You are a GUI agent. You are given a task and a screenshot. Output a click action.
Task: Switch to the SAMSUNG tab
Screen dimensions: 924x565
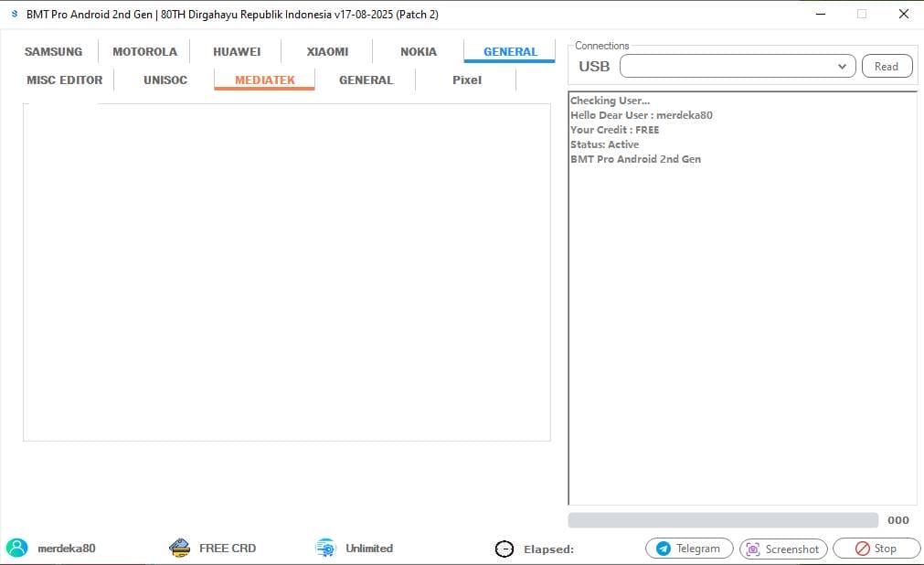[52, 51]
